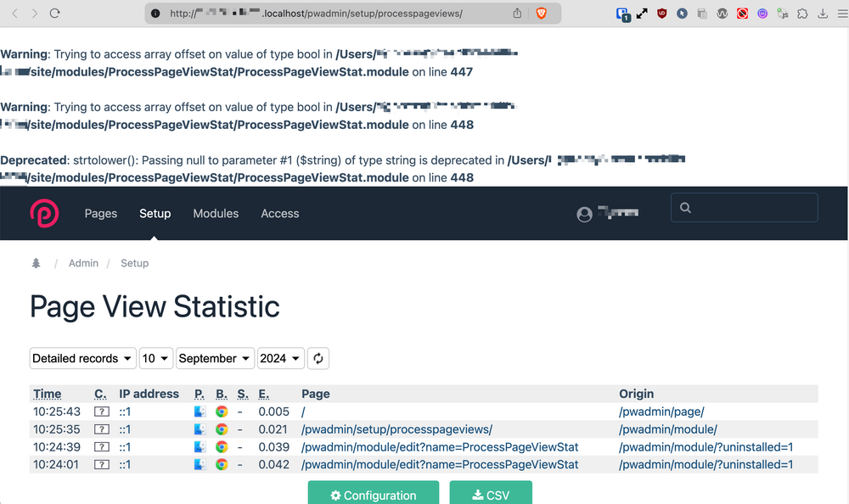Open the Modules menu in the admin navigation
The width and height of the screenshot is (849, 504).
[216, 214]
